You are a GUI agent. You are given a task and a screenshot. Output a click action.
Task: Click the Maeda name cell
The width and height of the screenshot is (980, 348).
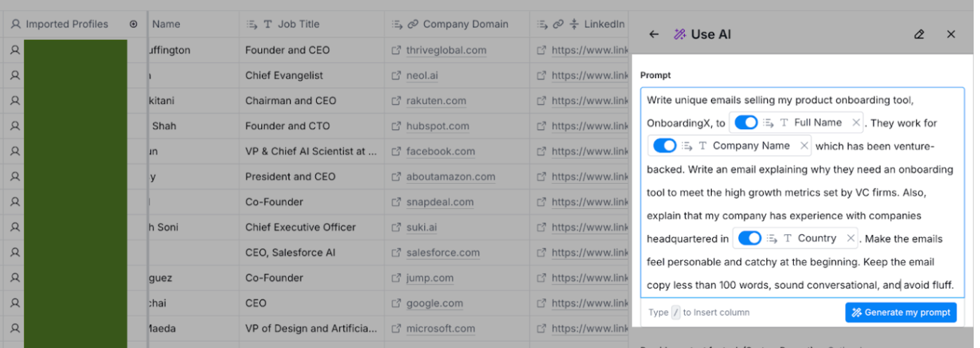click(x=193, y=328)
